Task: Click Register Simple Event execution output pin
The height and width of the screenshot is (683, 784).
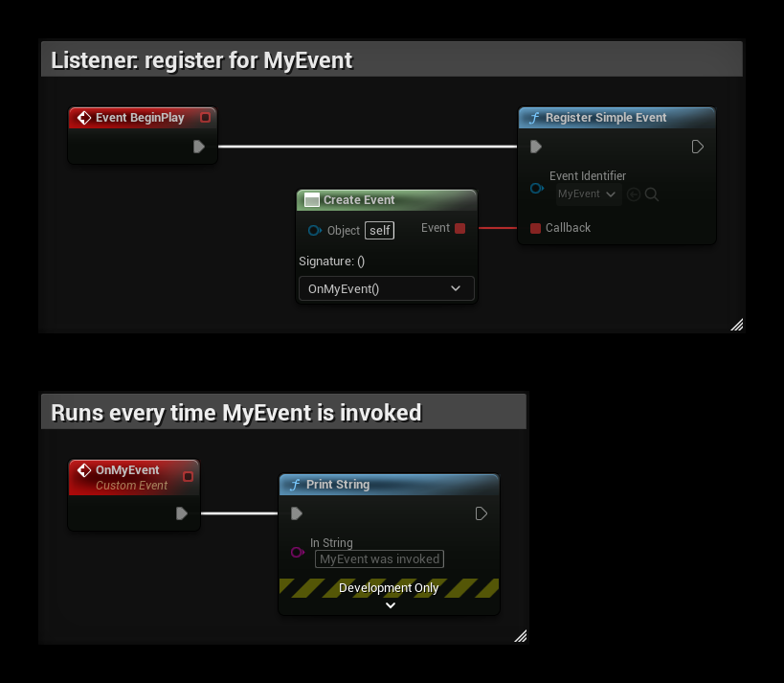Action: pos(698,147)
